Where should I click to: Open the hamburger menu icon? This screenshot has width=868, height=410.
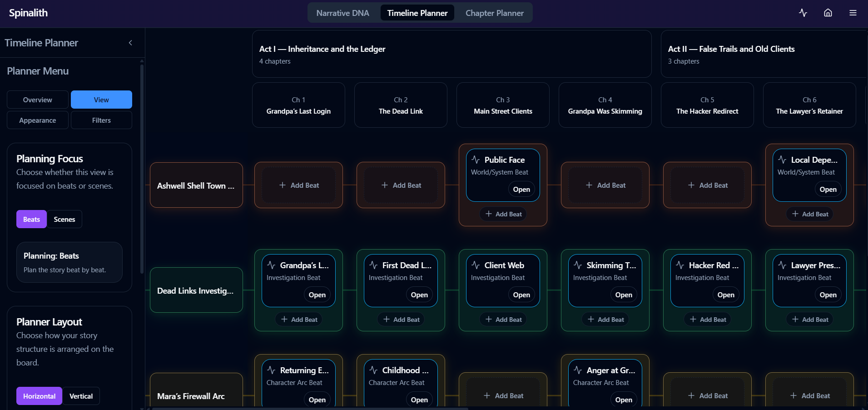tap(853, 13)
